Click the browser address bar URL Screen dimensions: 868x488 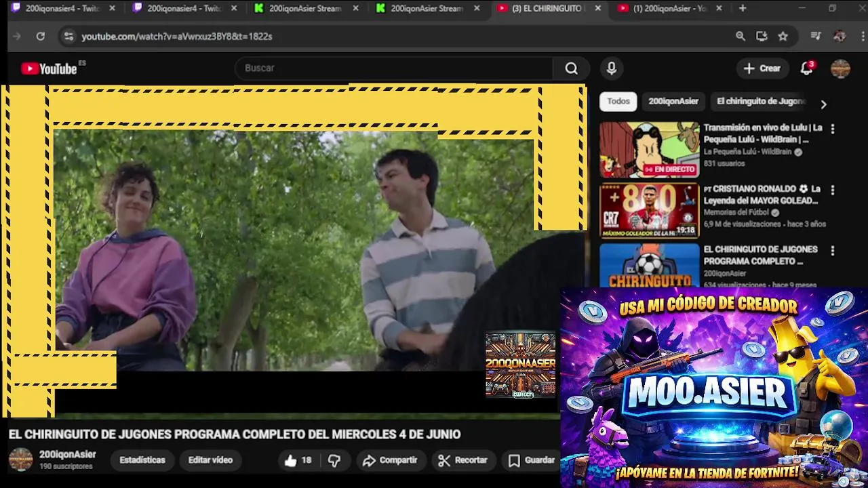[177, 37]
